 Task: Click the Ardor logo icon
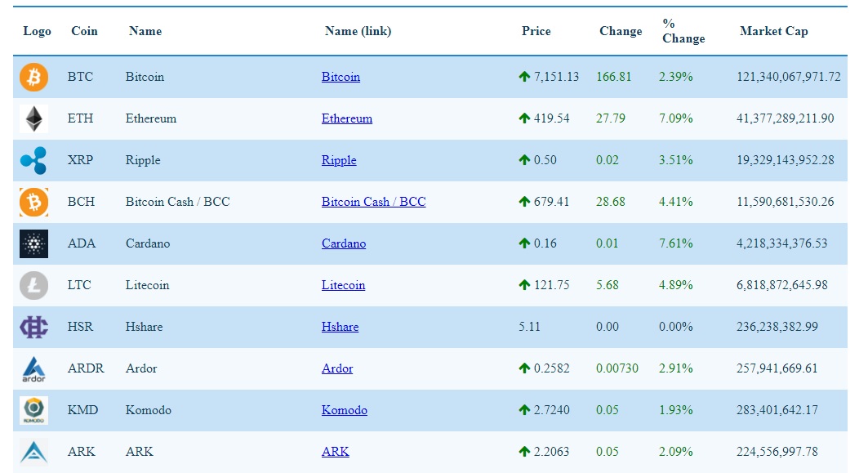[x=33, y=369]
